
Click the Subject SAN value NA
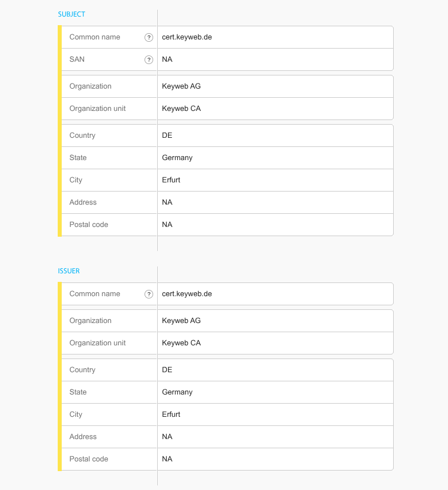167,59
